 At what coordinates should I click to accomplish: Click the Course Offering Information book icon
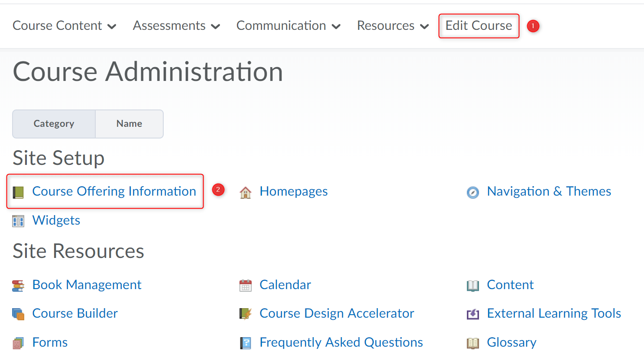18,192
